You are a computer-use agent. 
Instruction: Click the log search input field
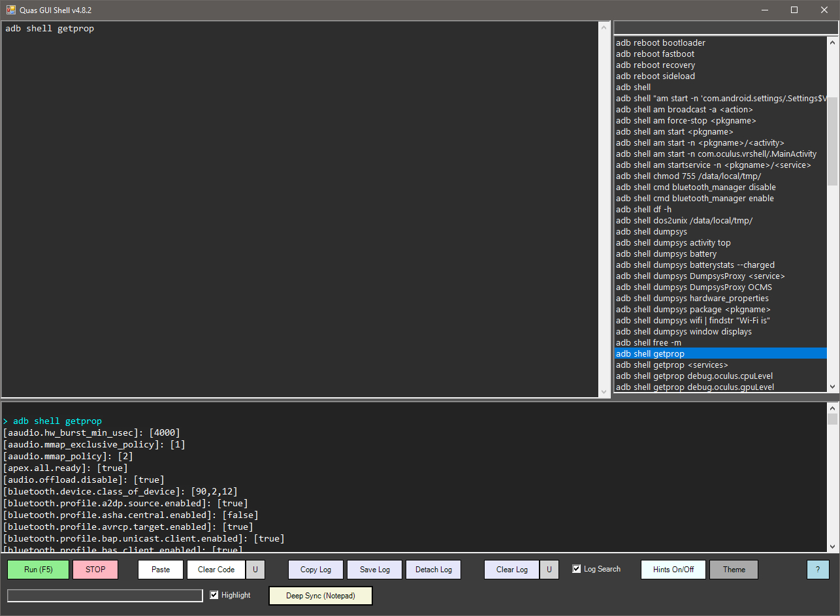point(105,596)
